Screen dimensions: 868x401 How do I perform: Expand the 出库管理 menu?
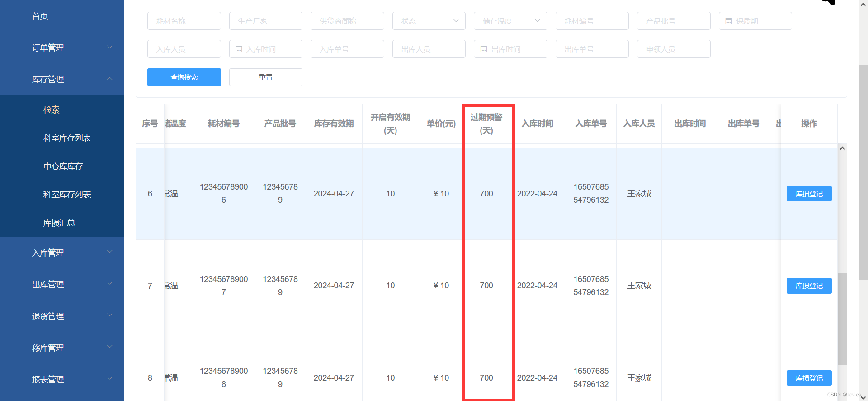click(x=62, y=284)
